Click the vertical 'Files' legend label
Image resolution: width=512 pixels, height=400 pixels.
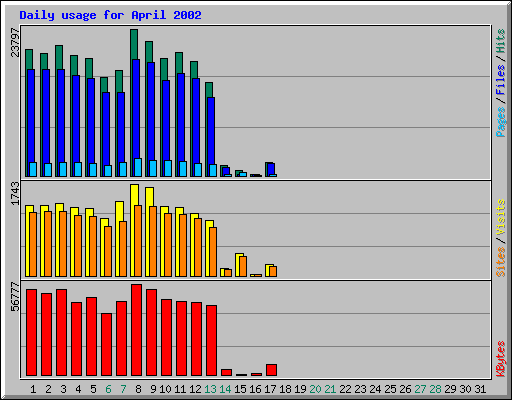(500, 79)
